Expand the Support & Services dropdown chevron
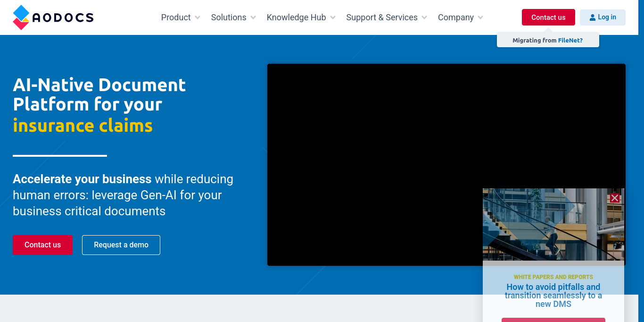 (424, 17)
